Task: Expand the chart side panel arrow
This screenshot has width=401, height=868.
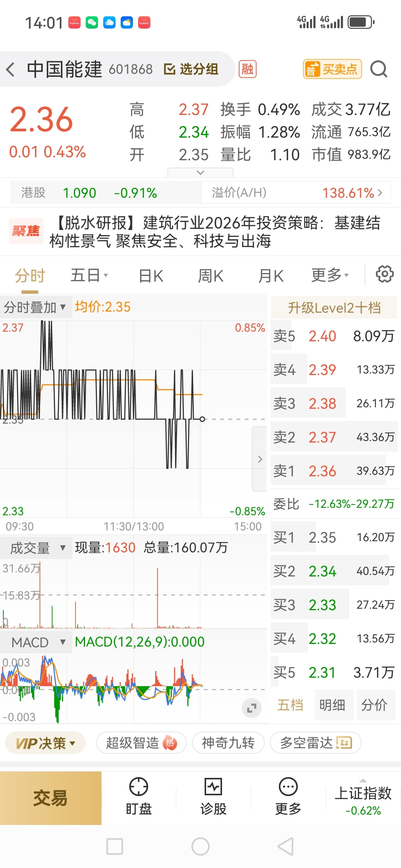Action: coord(260,459)
